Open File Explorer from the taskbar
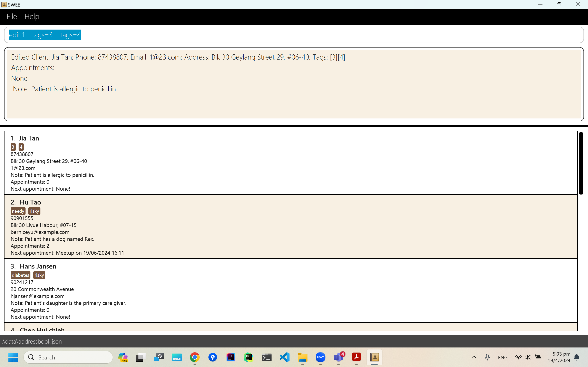The image size is (588, 367). [303, 357]
